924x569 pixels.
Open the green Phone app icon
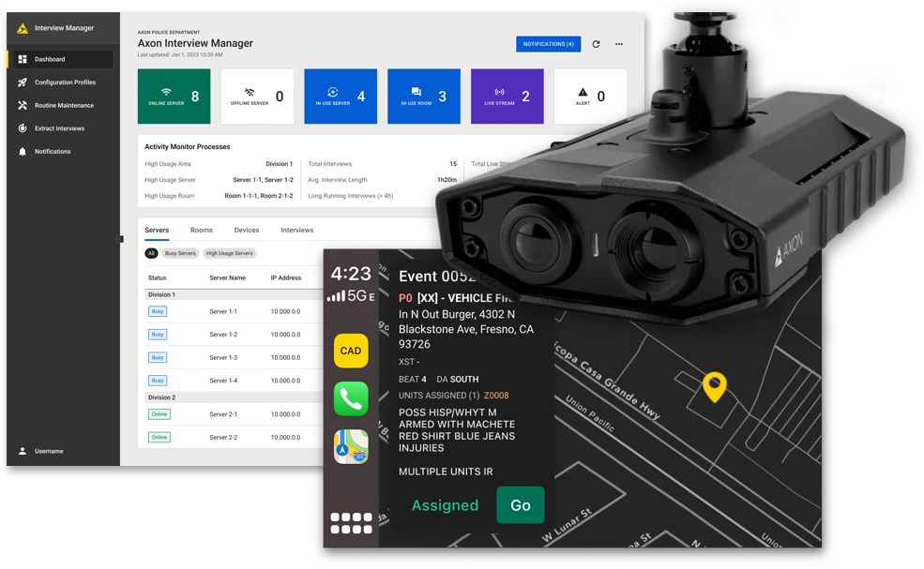click(x=351, y=398)
